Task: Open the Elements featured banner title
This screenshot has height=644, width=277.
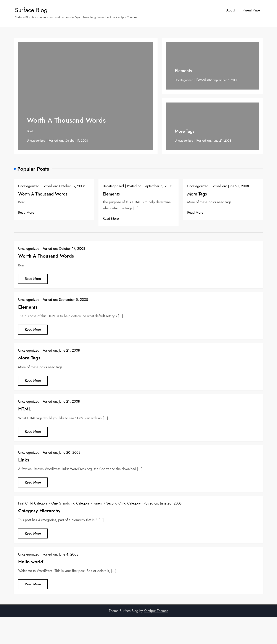Action: [183, 71]
